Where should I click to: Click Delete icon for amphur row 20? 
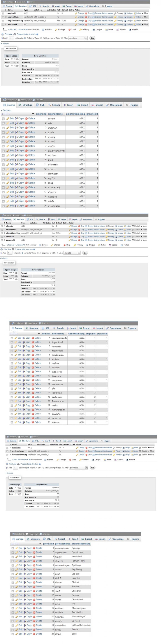tap(26, 206)
